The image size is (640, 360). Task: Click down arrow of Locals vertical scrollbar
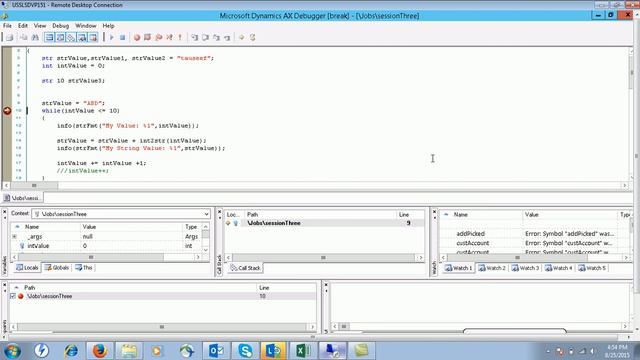206,250
